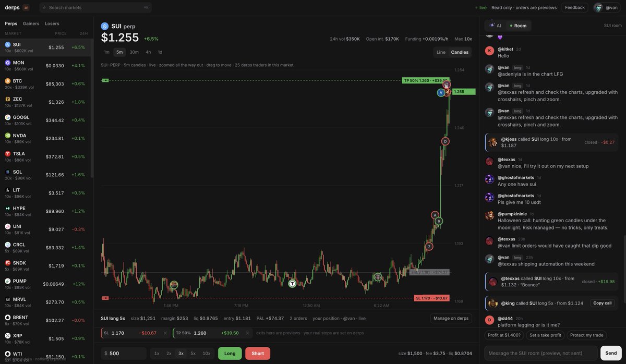Open the Gainers tab
Image resolution: width=626 pixels, height=364 pixels.
point(31,23)
